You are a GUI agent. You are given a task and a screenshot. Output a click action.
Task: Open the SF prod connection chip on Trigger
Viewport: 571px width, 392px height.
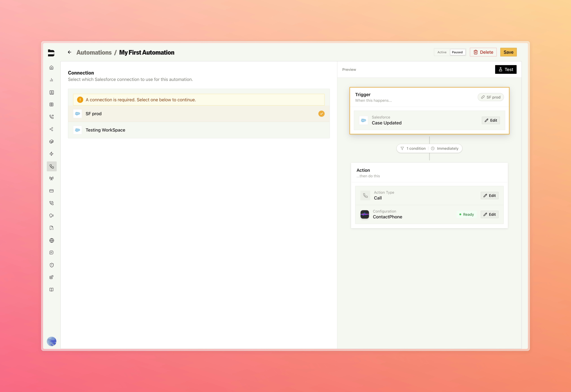[490, 97]
